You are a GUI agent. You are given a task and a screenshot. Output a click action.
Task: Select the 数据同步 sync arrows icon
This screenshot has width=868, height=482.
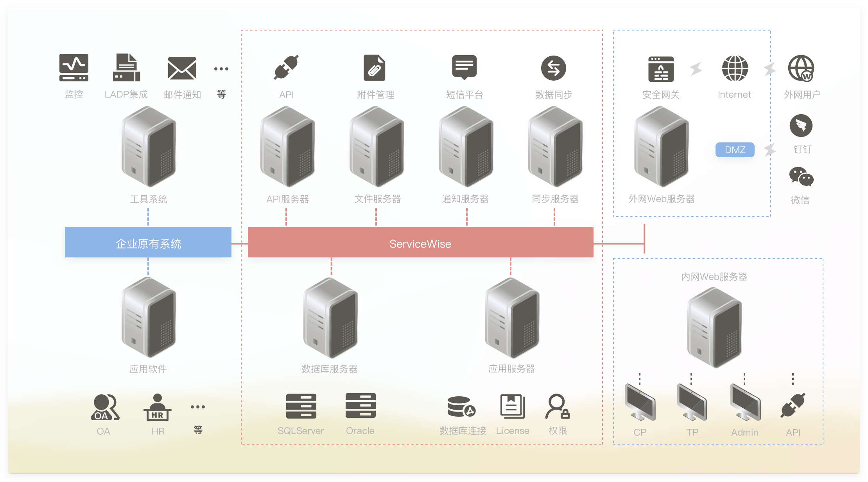[x=554, y=68]
